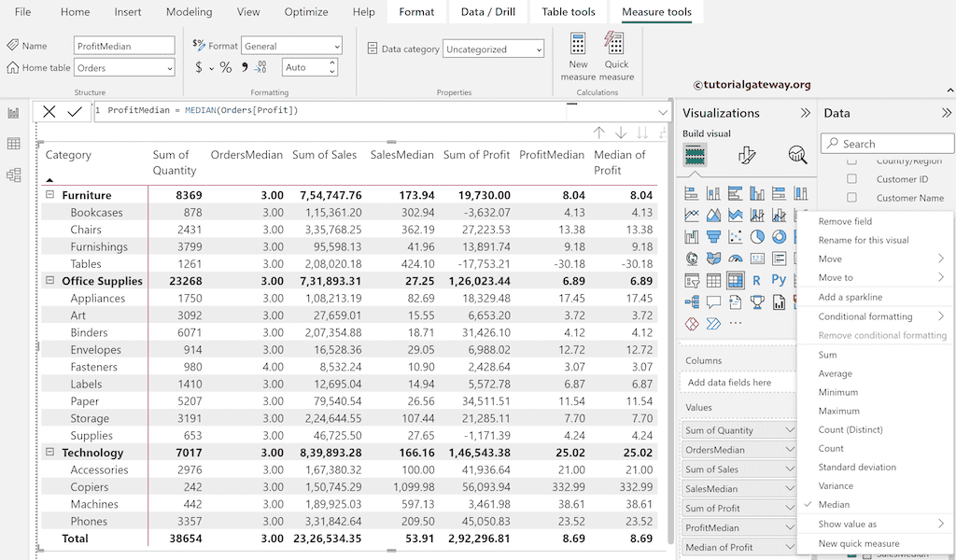The height and width of the screenshot is (560, 956).
Task: Apply percentage format to the measure
Action: coord(225,66)
